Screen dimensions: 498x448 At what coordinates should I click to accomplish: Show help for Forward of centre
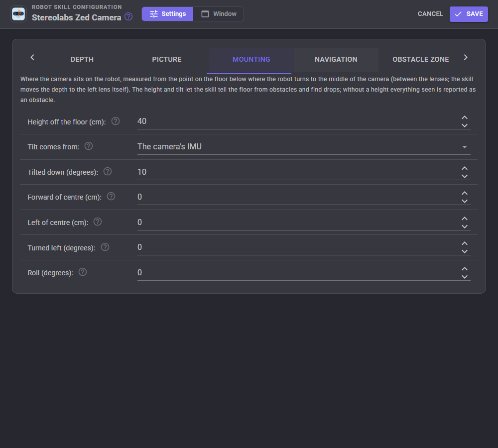click(x=111, y=196)
